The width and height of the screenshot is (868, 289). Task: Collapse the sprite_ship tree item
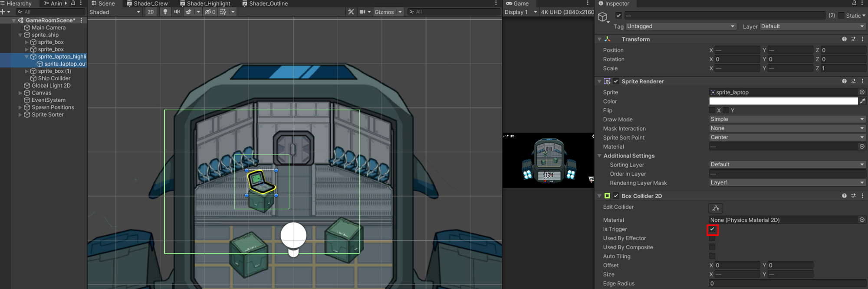coord(20,35)
